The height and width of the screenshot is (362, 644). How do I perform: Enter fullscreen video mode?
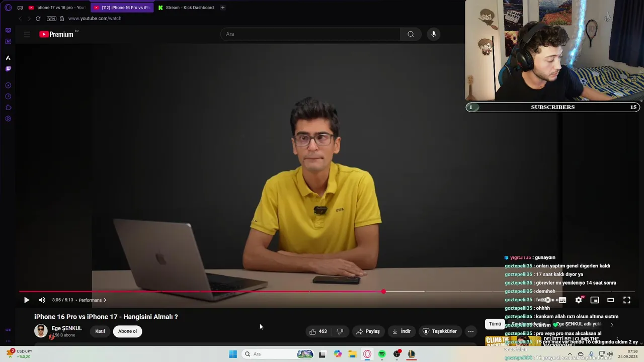[x=627, y=300]
